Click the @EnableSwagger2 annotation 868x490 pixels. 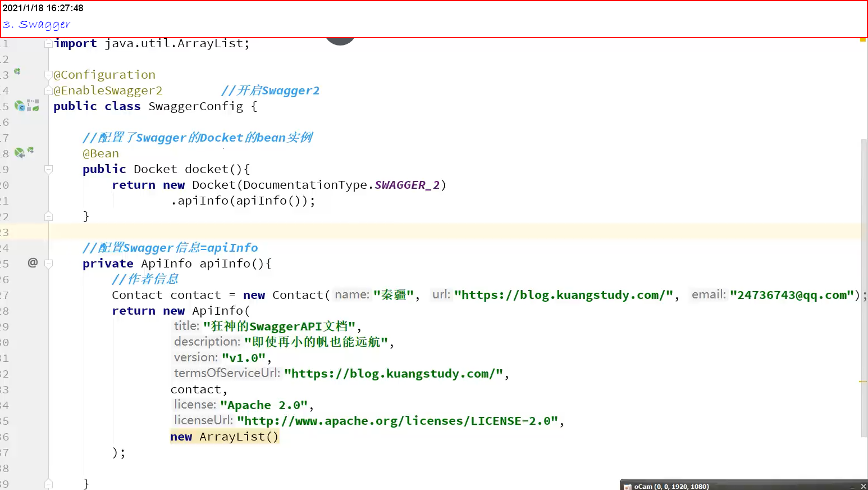108,90
